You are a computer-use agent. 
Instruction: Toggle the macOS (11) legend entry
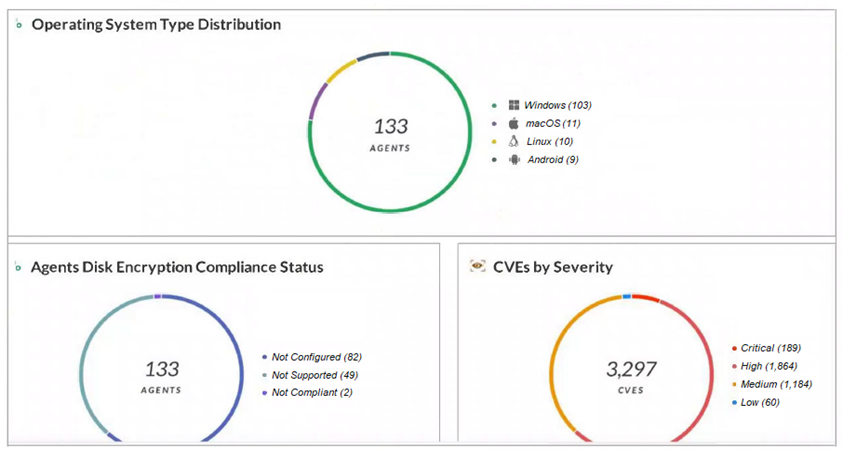tap(553, 123)
